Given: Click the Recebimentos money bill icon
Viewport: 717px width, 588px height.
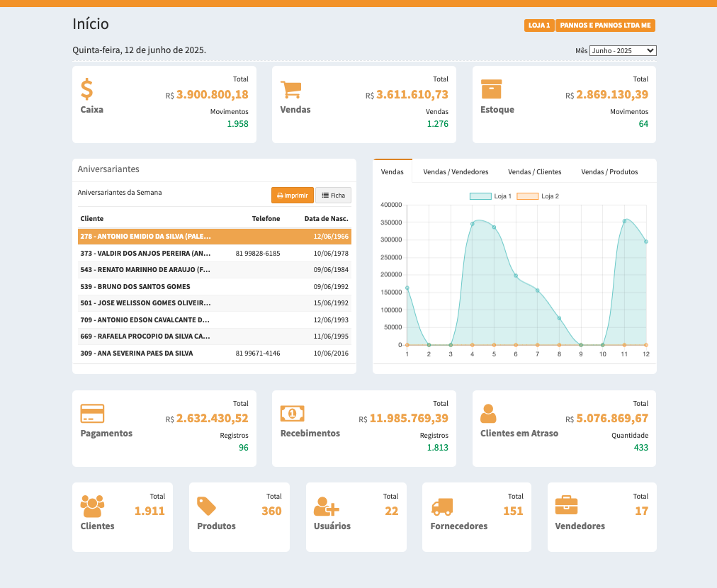Looking at the screenshot, I should [292, 413].
